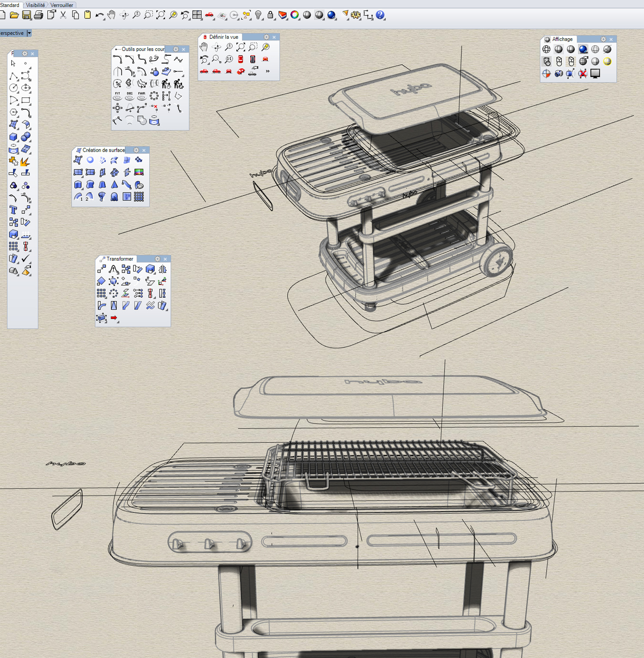Open the Perspective viewport dropdown arrow
The image size is (644, 658).
tap(29, 33)
